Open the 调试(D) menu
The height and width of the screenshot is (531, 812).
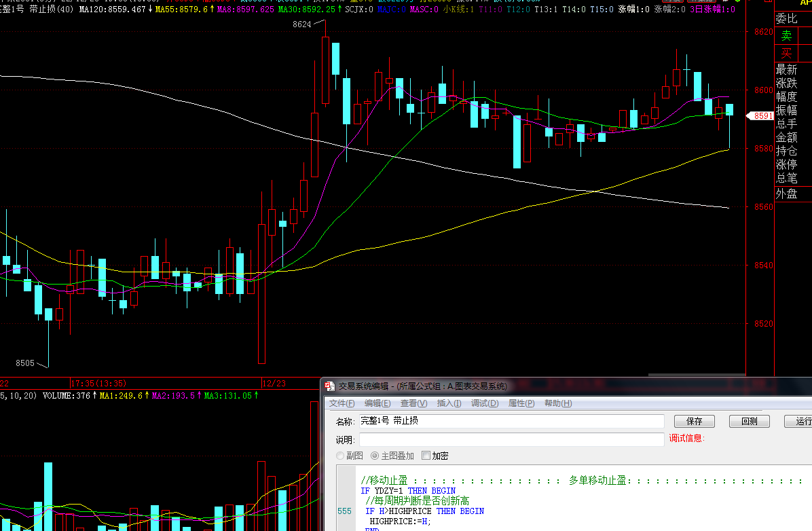click(x=485, y=403)
